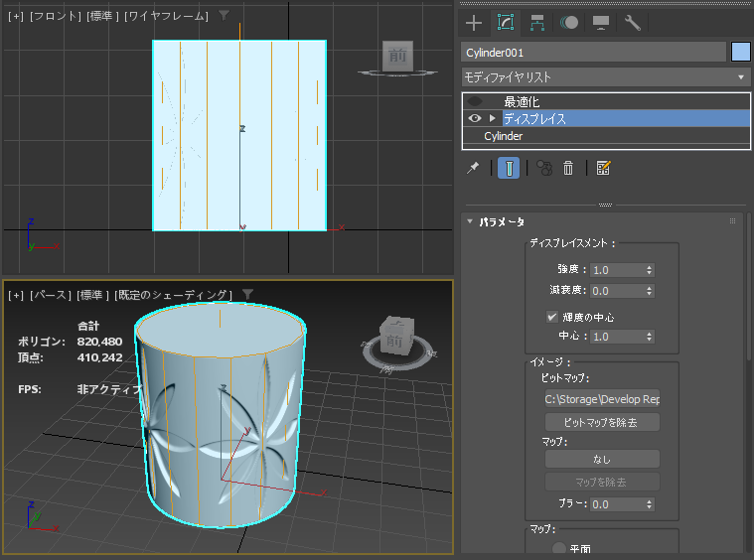Click the 頂点 count 410,242
Viewport: 754px width, 560px height.
click(99, 357)
